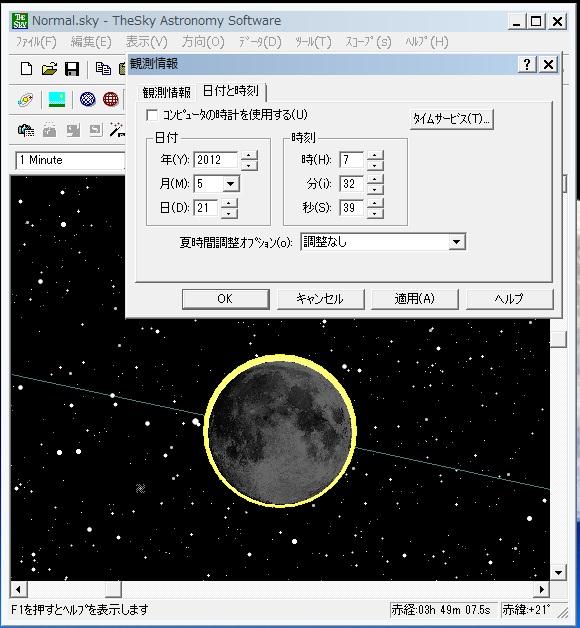580x628 pixels.
Task: Toggle the blue celestial grid globe icon
Action: click(x=88, y=99)
